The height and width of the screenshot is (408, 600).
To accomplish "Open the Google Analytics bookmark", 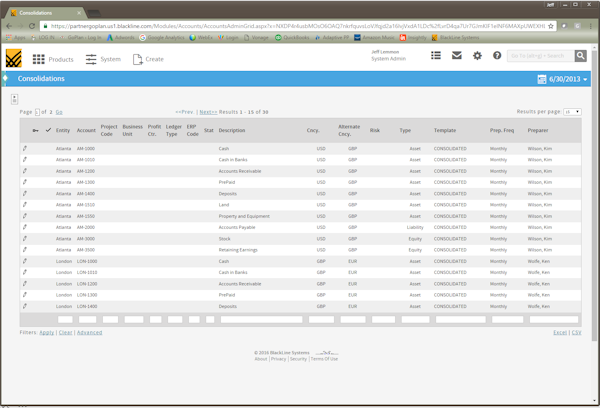I will pyautogui.click(x=162, y=38).
